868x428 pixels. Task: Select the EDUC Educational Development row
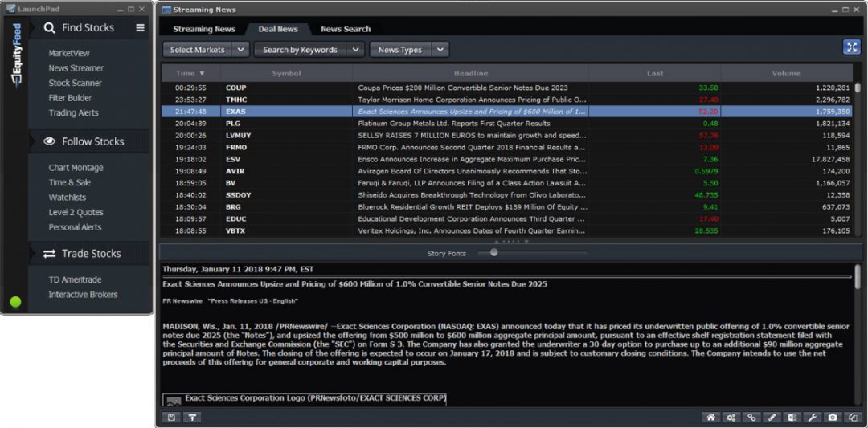(507, 219)
